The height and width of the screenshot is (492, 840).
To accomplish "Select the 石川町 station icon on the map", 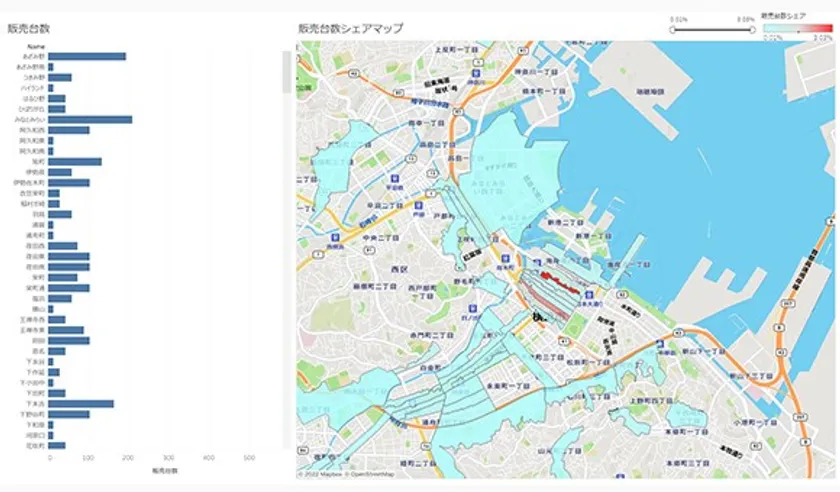I will click(661, 345).
